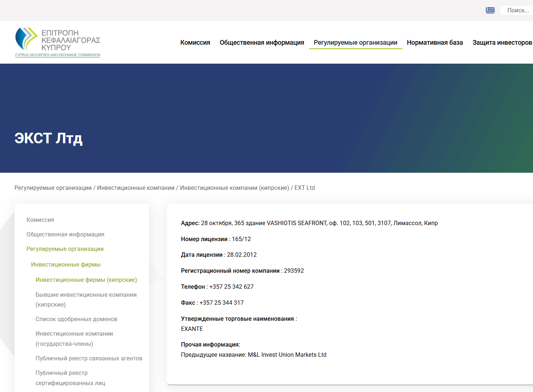Click the trade name EXANTE

click(x=192, y=329)
